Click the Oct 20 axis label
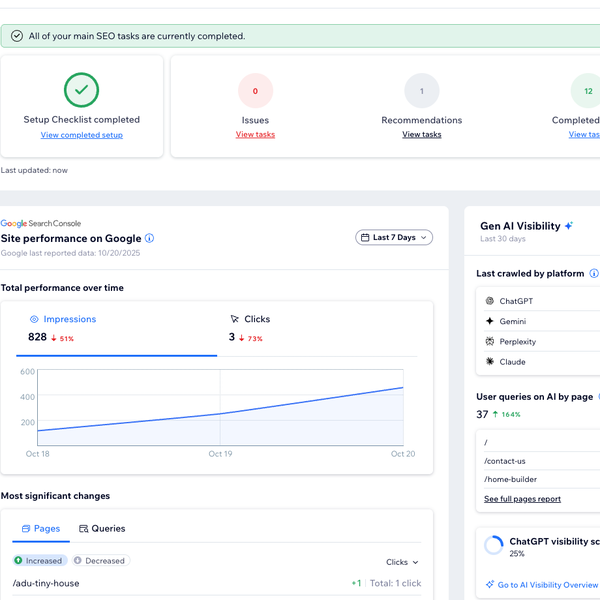600x600 pixels. coord(403,454)
